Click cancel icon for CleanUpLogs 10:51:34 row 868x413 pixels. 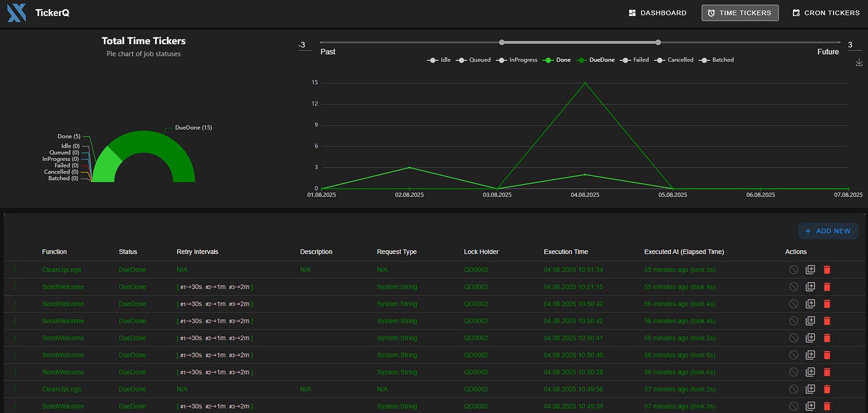[793, 270]
